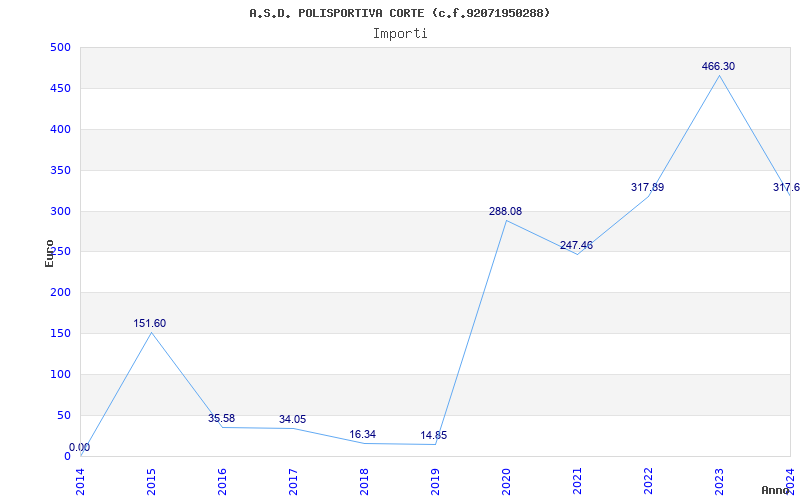800x500 pixels.
Task: Select the 0.00 data label
Action: click(x=80, y=447)
